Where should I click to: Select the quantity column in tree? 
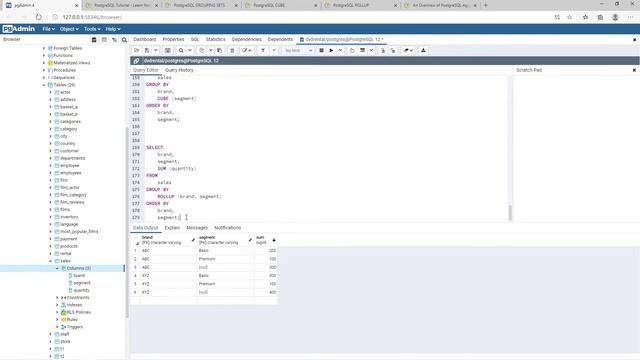pos(81,290)
